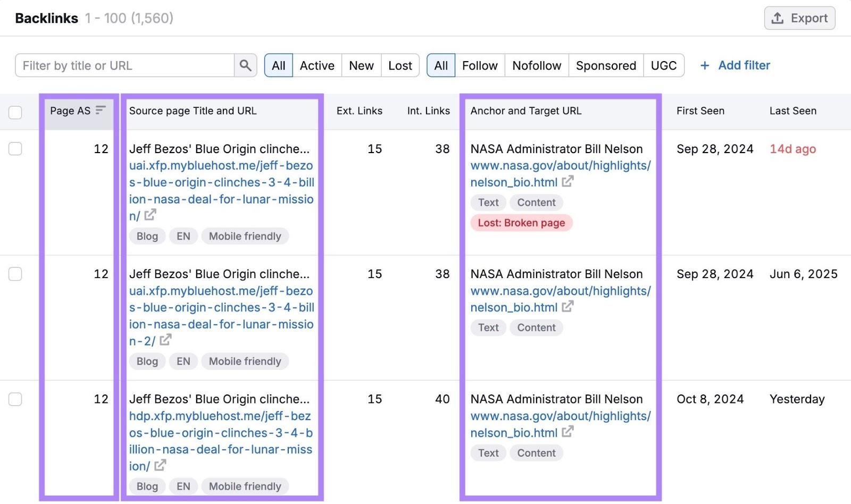
Task: Switch to the UGC filter
Action: (x=663, y=65)
